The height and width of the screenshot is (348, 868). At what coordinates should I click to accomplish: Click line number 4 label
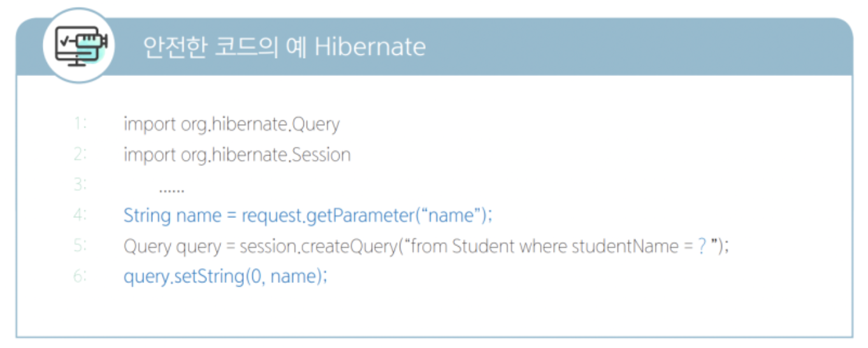click(80, 215)
